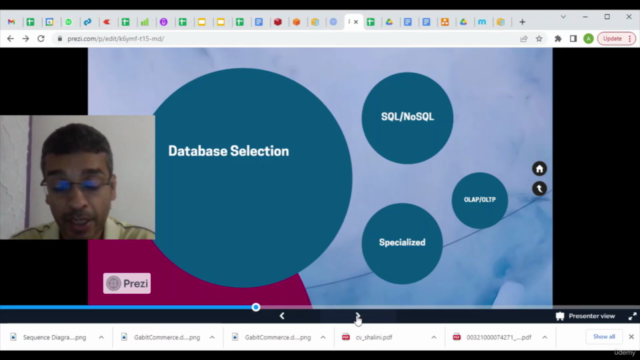The height and width of the screenshot is (360, 640).
Task: Enter fullscreen presentation mode
Action: point(632,316)
